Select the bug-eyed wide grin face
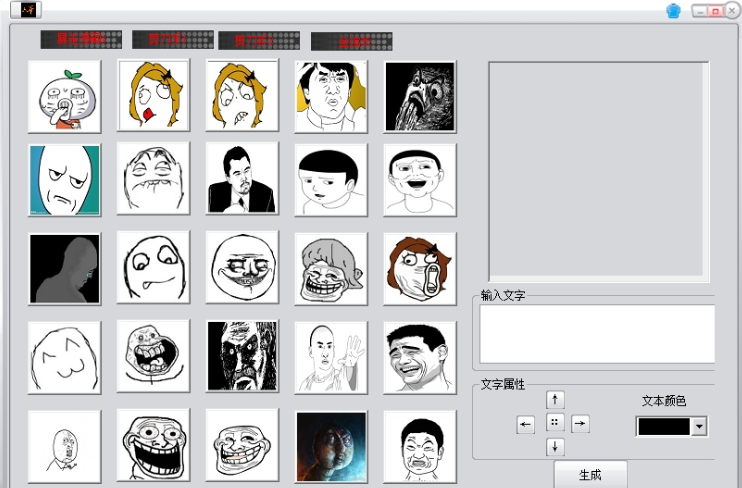 (x=153, y=445)
